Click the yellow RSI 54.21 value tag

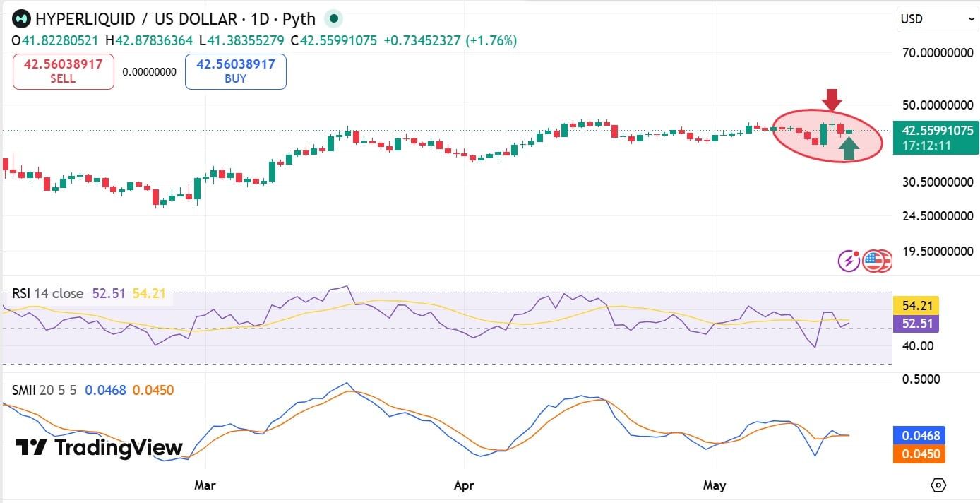[x=916, y=306]
